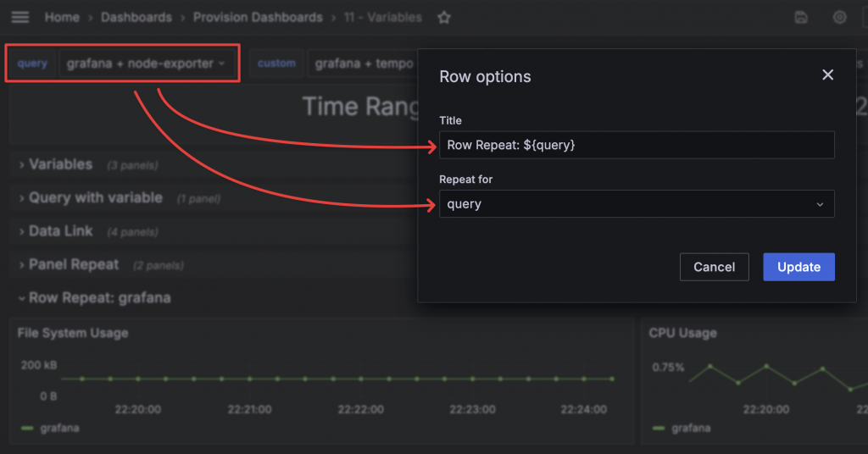Viewport: 868px width, 454px height.
Task: Click the CPU Usage panel title
Action: click(682, 333)
